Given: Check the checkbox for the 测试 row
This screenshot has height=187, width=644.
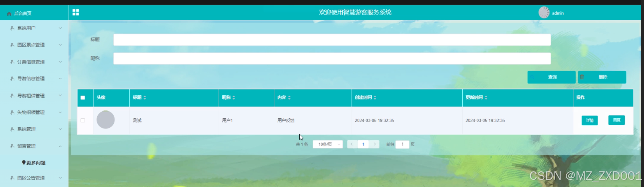Looking at the screenshot, I should [83, 120].
